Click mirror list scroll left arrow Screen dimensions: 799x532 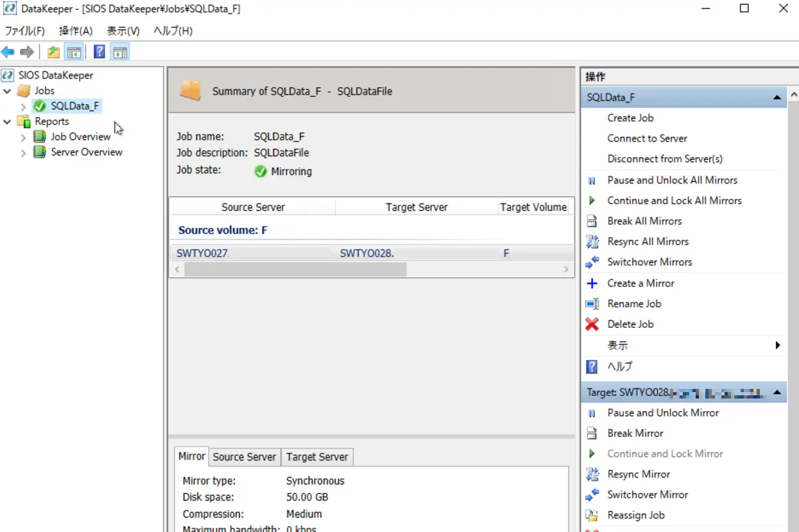[178, 270]
